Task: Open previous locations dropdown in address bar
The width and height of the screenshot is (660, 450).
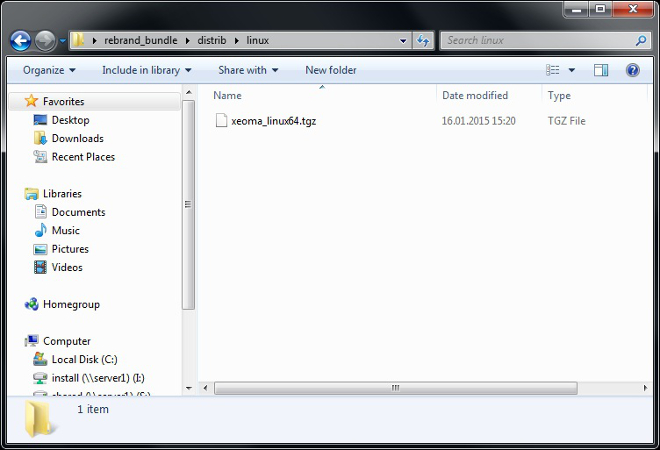Action: tap(403, 41)
